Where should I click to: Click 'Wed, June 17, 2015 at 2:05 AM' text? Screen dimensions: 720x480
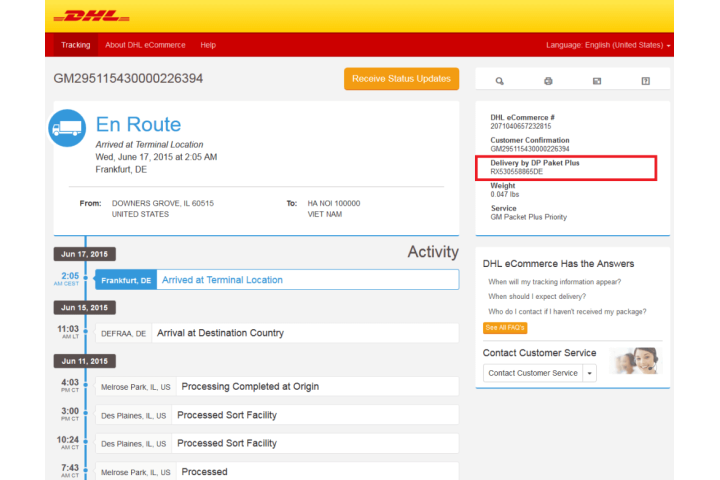(156, 157)
